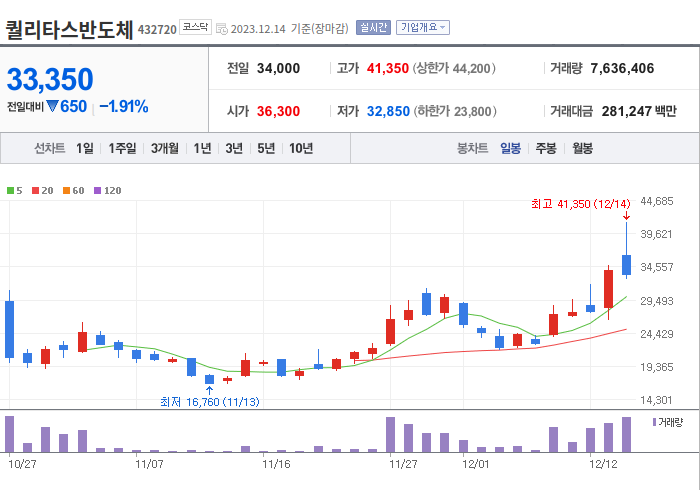The width and height of the screenshot is (700, 490).
Task: Click the 14,301 y-axis price label
Action: point(656,400)
